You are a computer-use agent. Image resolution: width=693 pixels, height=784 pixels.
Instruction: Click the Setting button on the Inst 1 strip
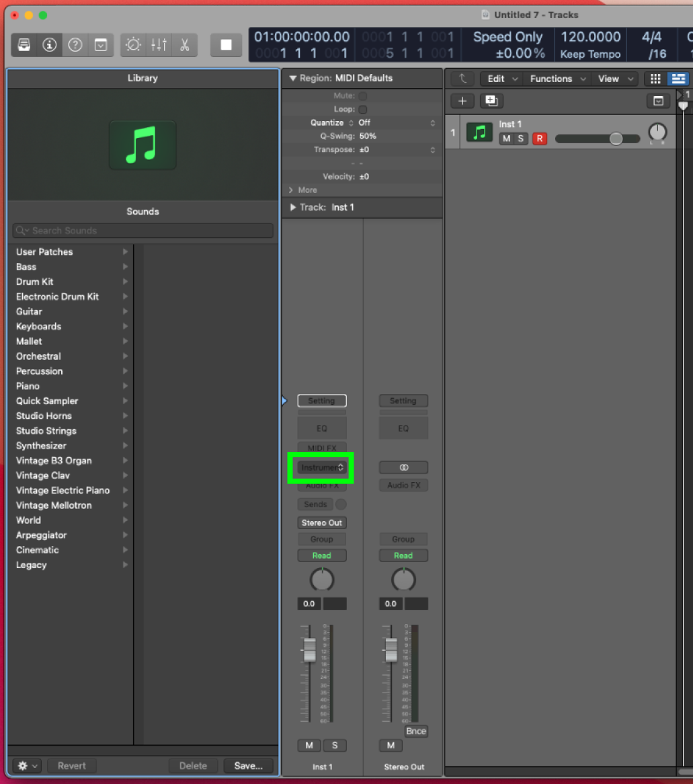pyautogui.click(x=322, y=401)
